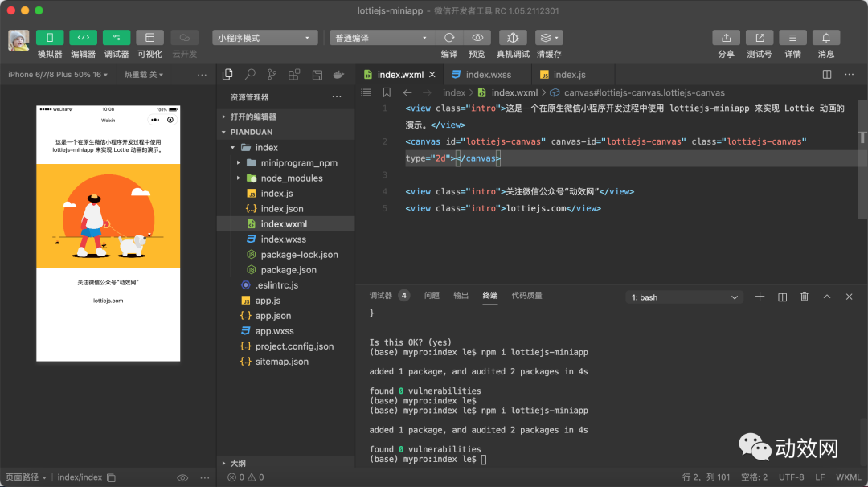The height and width of the screenshot is (487, 868).
Task: Open the docker whale icon in the sidebar
Action: [339, 74]
